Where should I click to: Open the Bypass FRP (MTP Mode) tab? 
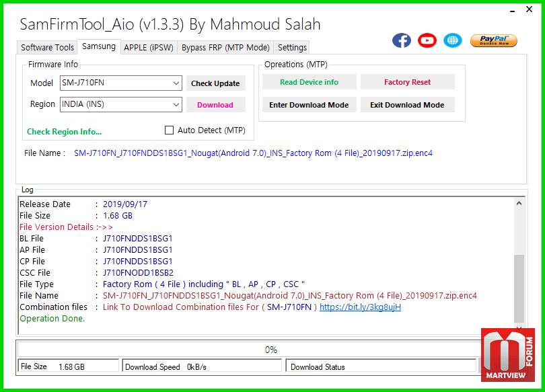coord(225,48)
